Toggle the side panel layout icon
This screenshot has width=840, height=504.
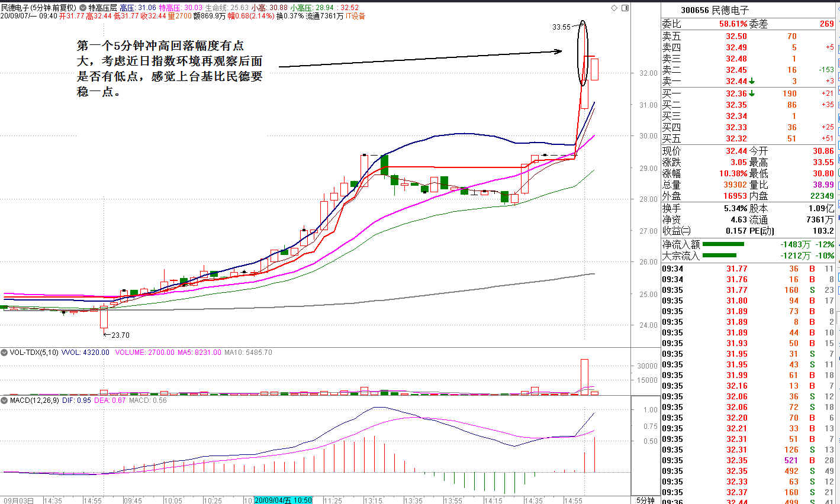pos(625,8)
